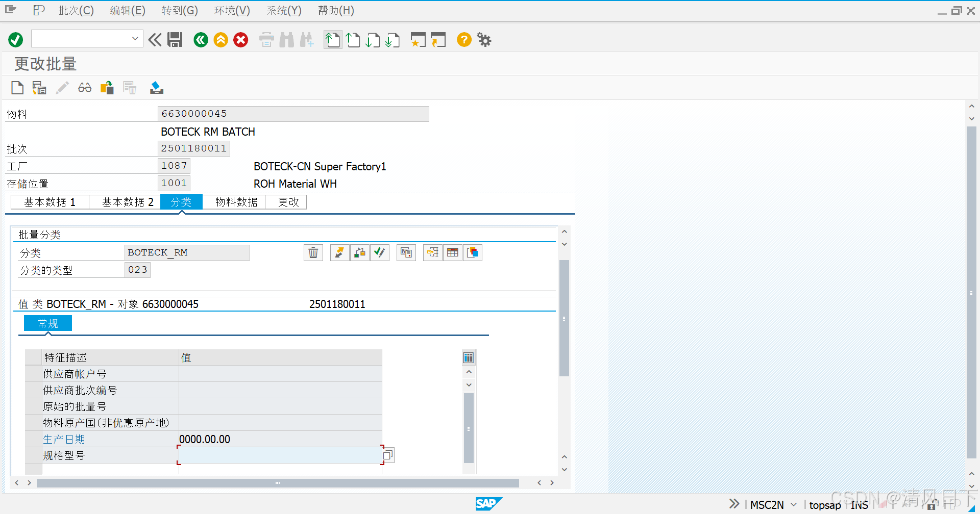Open the 转到(G) menu
This screenshot has height=514, width=980.
pyautogui.click(x=180, y=10)
